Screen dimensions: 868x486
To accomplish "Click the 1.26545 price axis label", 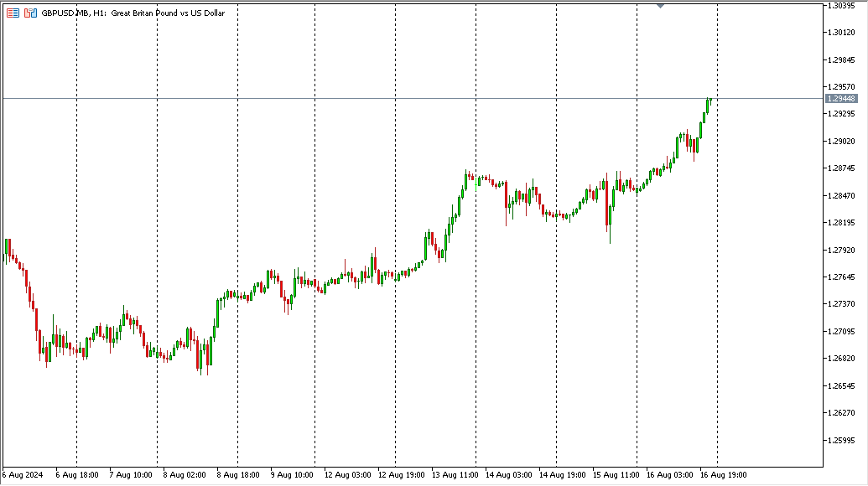I will click(x=841, y=386).
